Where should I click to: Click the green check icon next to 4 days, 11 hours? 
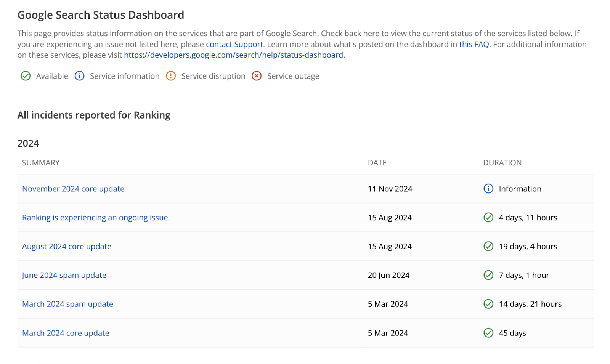[488, 217]
